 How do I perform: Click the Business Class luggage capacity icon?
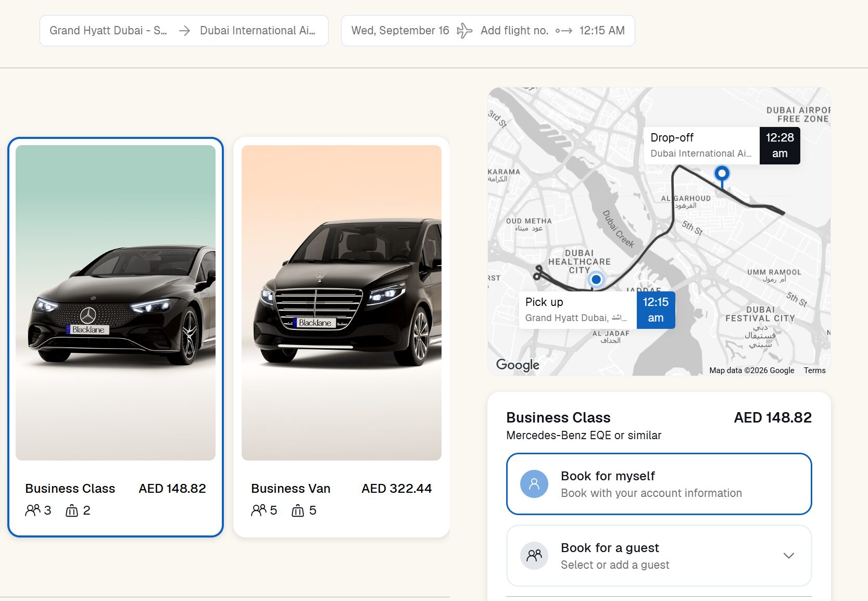click(x=72, y=510)
